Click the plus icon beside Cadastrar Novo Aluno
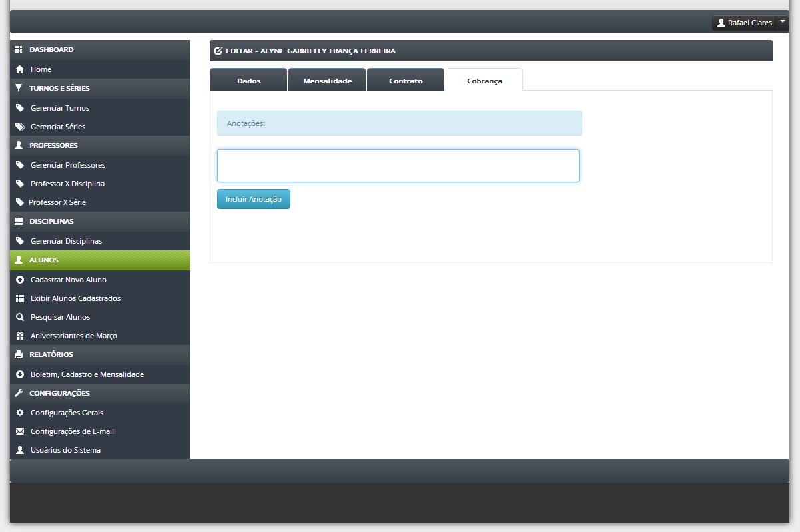The width and height of the screenshot is (800, 532). point(19,280)
